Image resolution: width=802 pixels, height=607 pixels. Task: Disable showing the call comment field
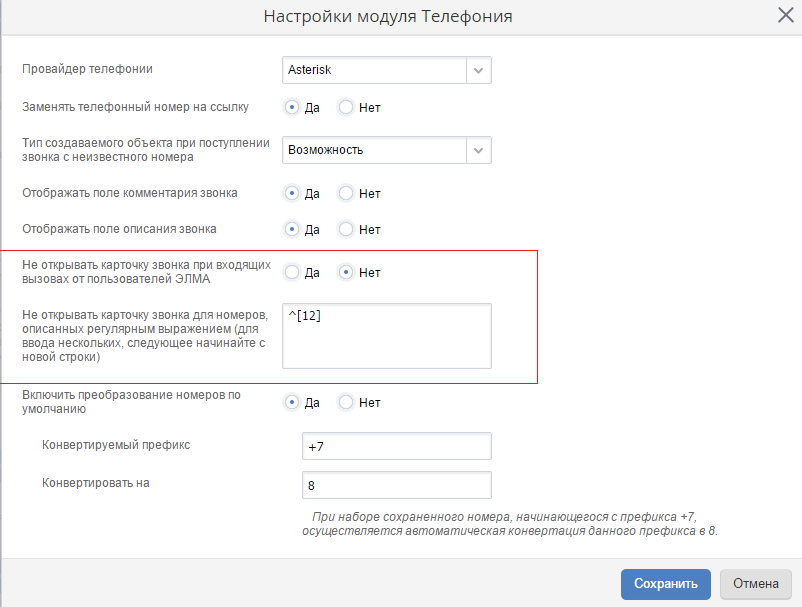[346, 193]
